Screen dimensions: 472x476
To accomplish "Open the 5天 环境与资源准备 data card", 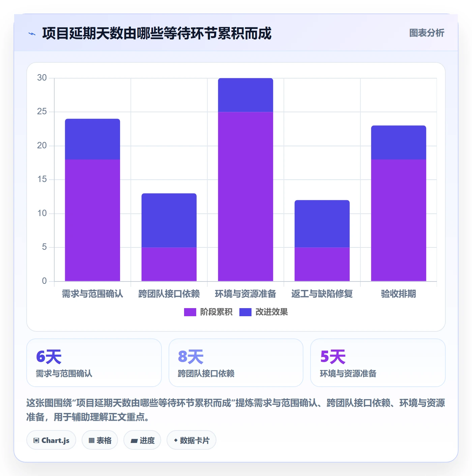I will pyautogui.click(x=378, y=363).
